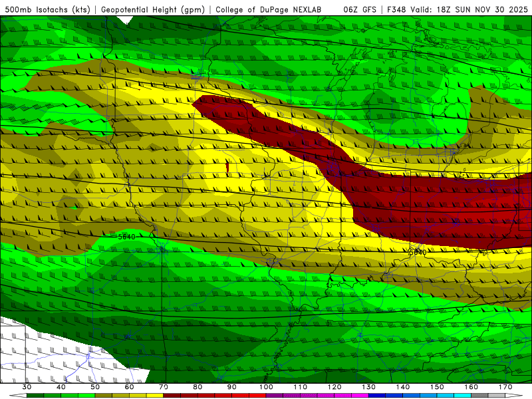Click the "18Z SUN NOV 30 2025" valid time
This screenshot has height=399, width=532.
(x=482, y=10)
